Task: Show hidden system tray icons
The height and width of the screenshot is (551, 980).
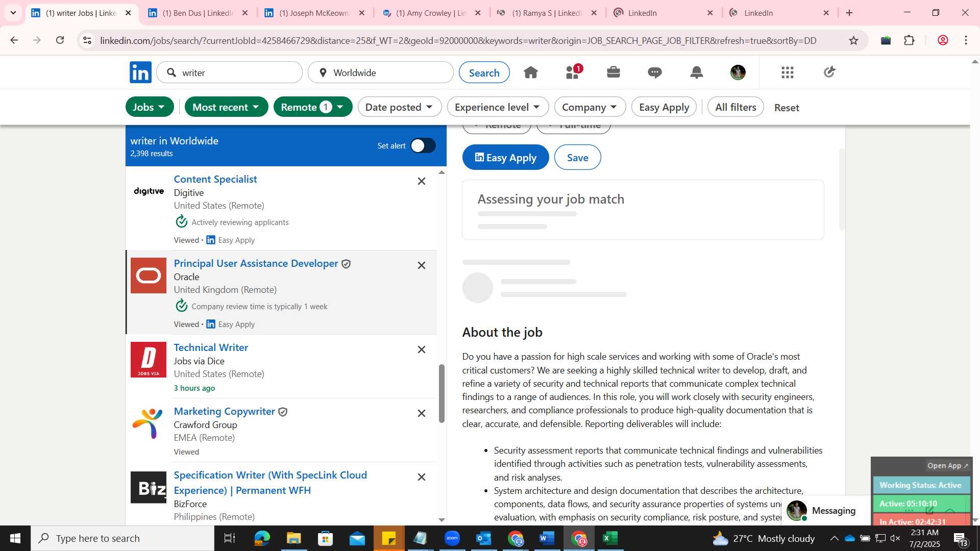Action: pos(834,538)
